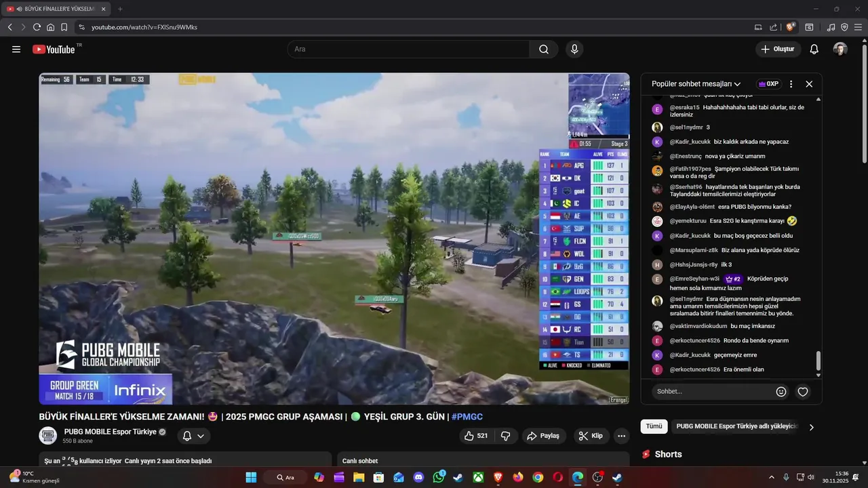Open Brave Shields lion icon
This screenshot has height=488, width=868.
point(791,27)
